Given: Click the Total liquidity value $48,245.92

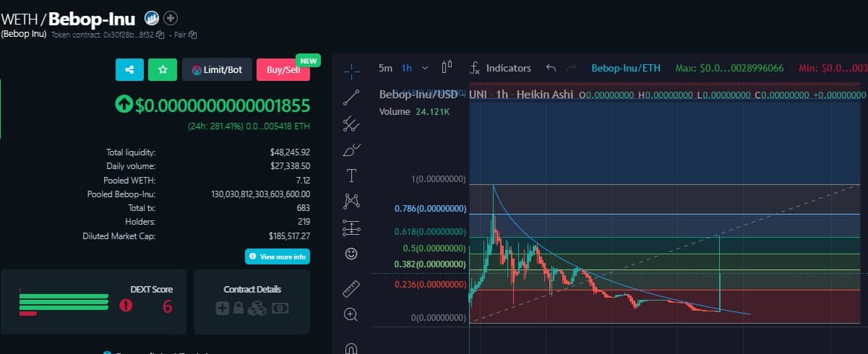Looking at the screenshot, I should tap(289, 152).
